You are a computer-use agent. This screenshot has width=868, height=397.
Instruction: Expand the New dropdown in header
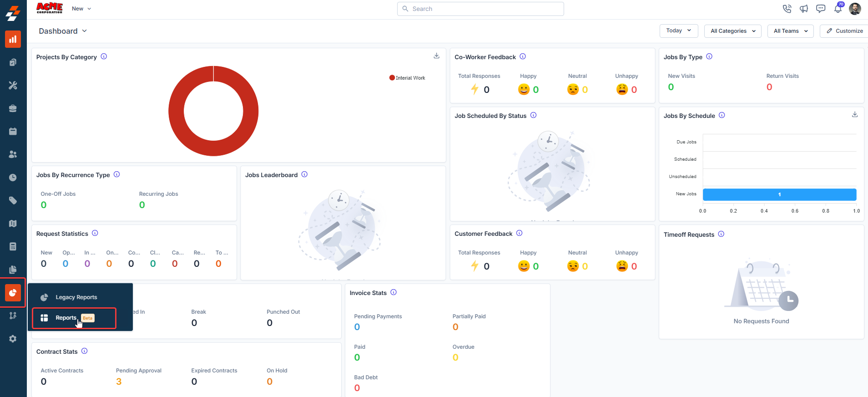coord(81,9)
